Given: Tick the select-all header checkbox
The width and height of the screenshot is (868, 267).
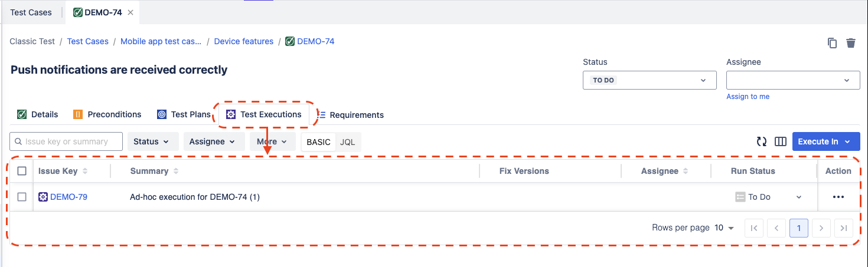Looking at the screenshot, I should (22, 171).
